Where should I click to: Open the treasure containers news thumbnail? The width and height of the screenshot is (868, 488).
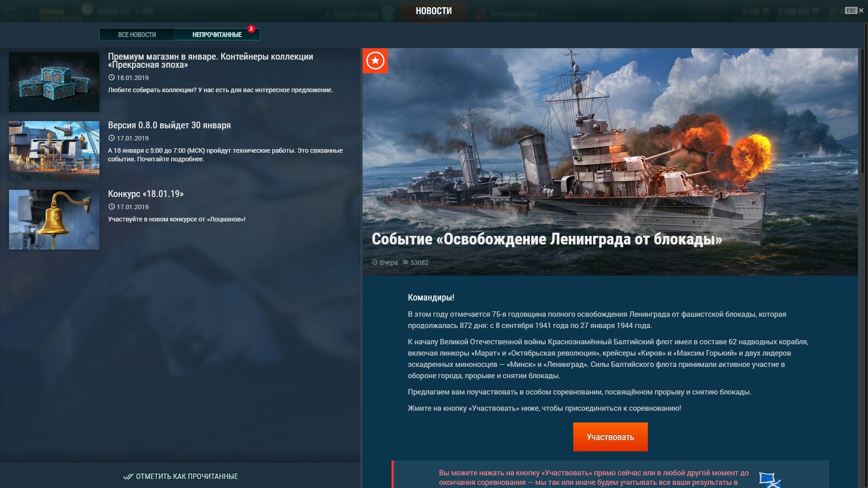[x=54, y=82]
